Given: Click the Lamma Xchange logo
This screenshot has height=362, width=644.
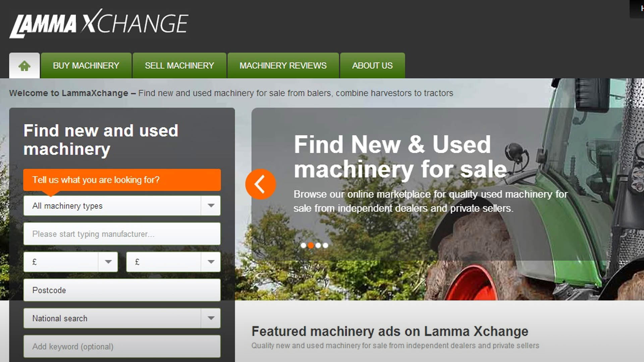Looking at the screenshot, I should click(x=99, y=23).
